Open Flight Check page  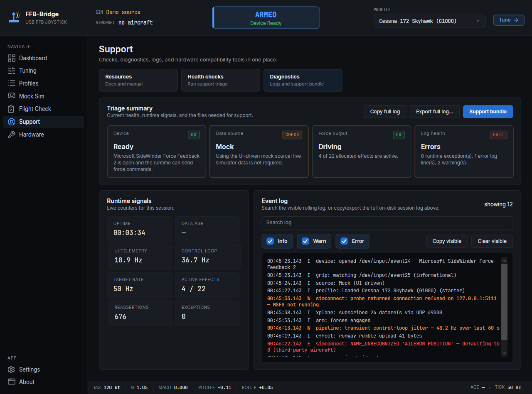44,109
